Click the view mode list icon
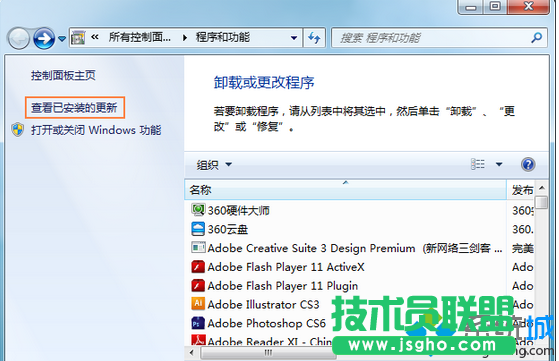The image size is (559, 361). pyautogui.click(x=478, y=164)
